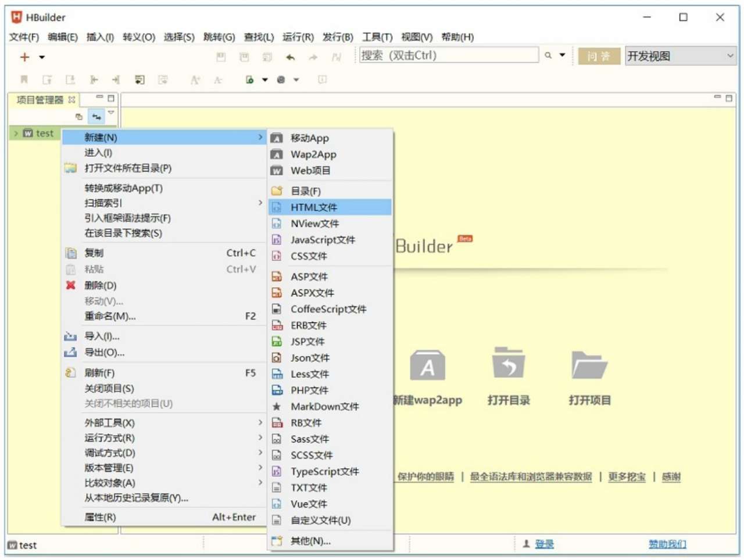This screenshot has width=744, height=560.
Task: Click the 问答 button
Action: [599, 56]
